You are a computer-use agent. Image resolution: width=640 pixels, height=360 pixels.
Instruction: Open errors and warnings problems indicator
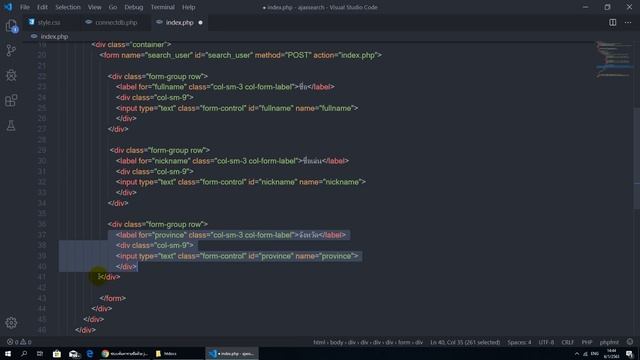pos(19,342)
